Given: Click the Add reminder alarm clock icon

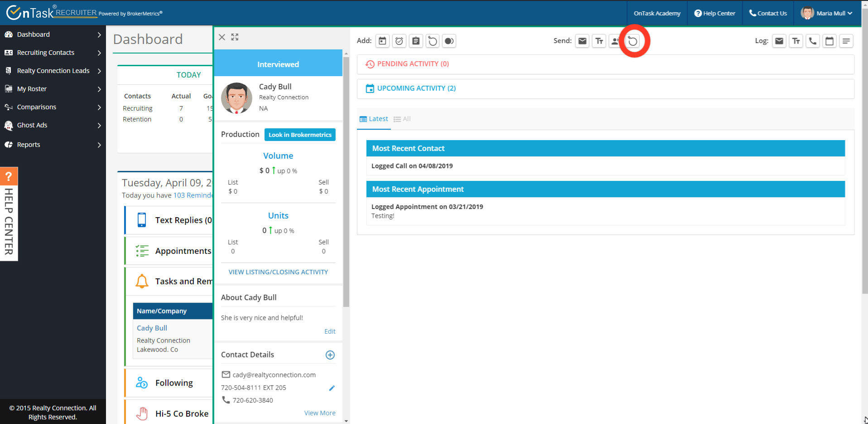Looking at the screenshot, I should point(399,41).
